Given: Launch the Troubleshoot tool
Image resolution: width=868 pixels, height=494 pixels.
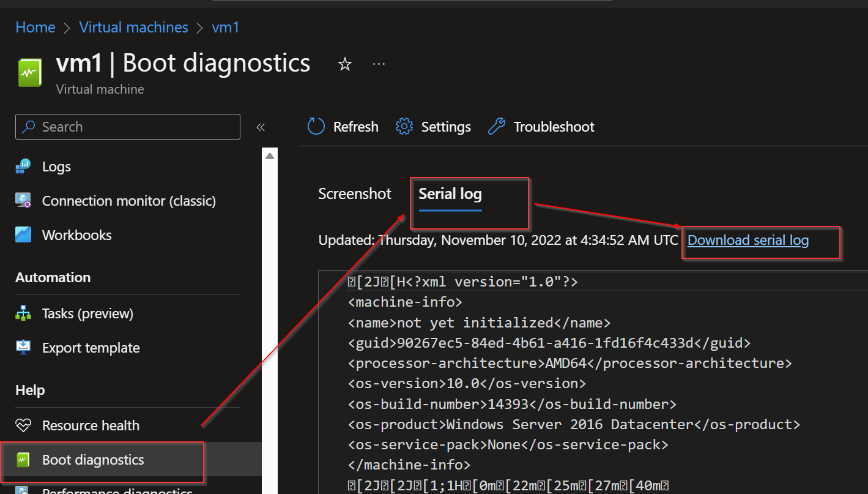Looking at the screenshot, I should [540, 127].
